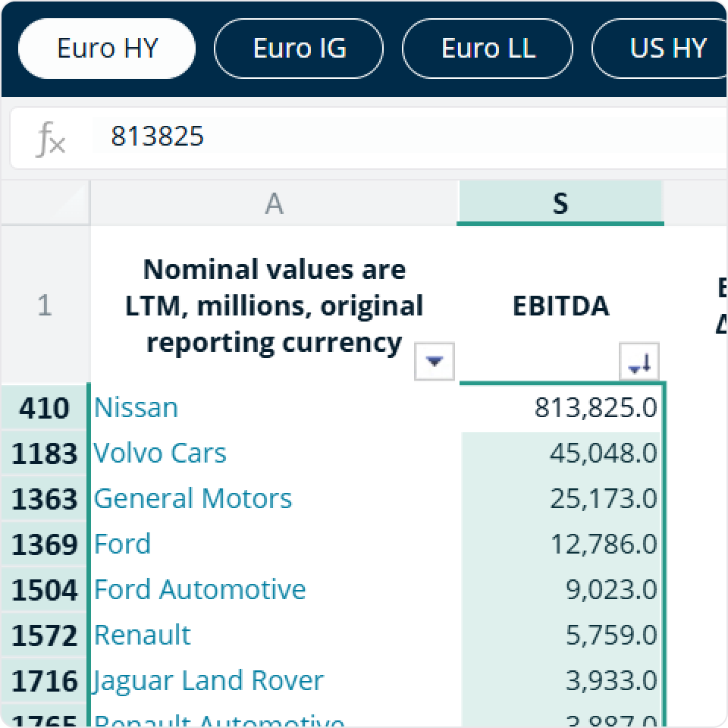Select row header 1183
The height and width of the screenshot is (728, 728).
click(x=45, y=454)
